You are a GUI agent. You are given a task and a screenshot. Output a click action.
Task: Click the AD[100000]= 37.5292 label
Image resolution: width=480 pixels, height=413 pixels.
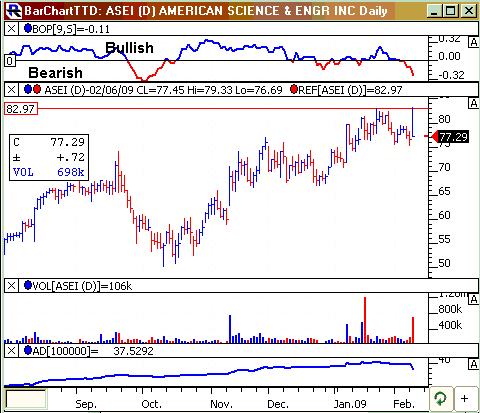pos(93,351)
